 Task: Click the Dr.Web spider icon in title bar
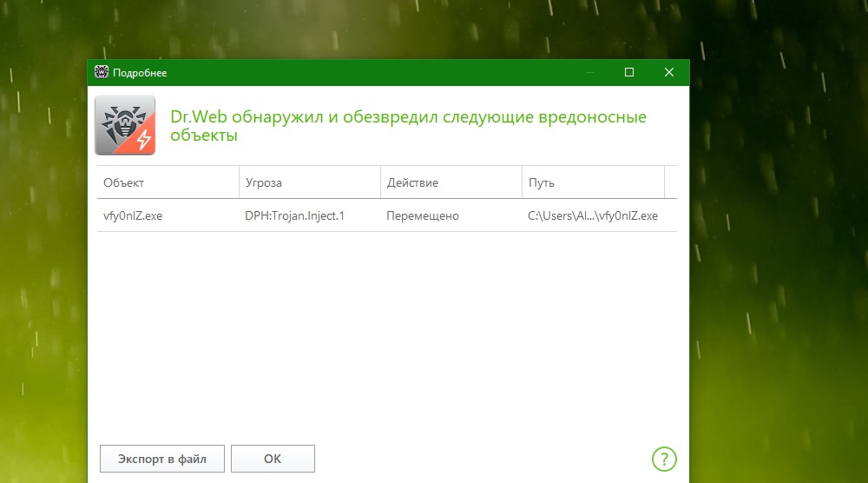pos(102,72)
